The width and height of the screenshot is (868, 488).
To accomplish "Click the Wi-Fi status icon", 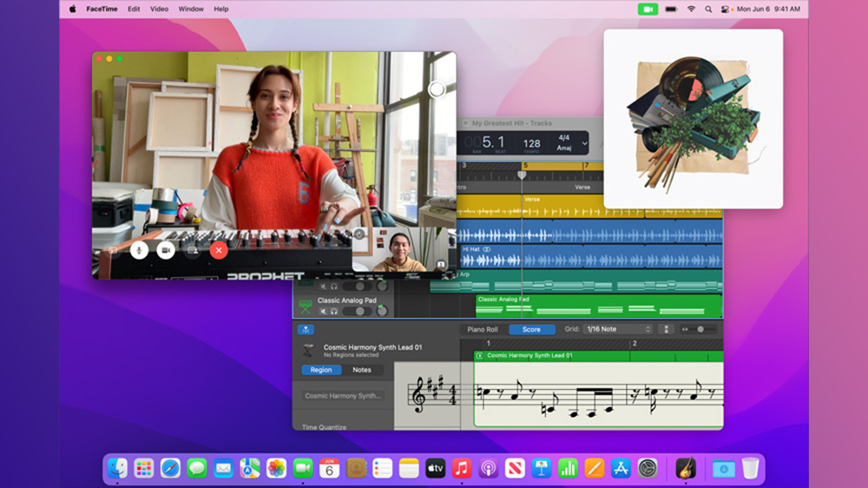I will click(x=691, y=9).
